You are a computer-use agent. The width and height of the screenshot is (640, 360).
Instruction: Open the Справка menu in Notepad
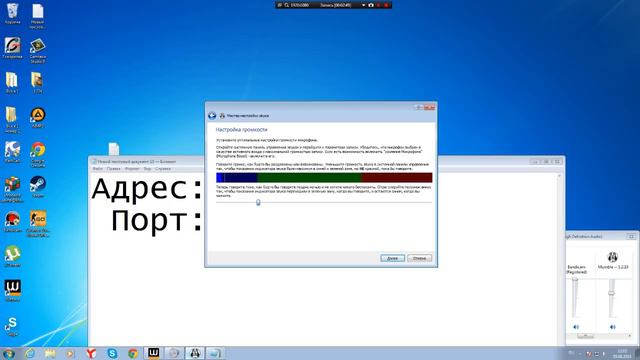[x=163, y=169]
